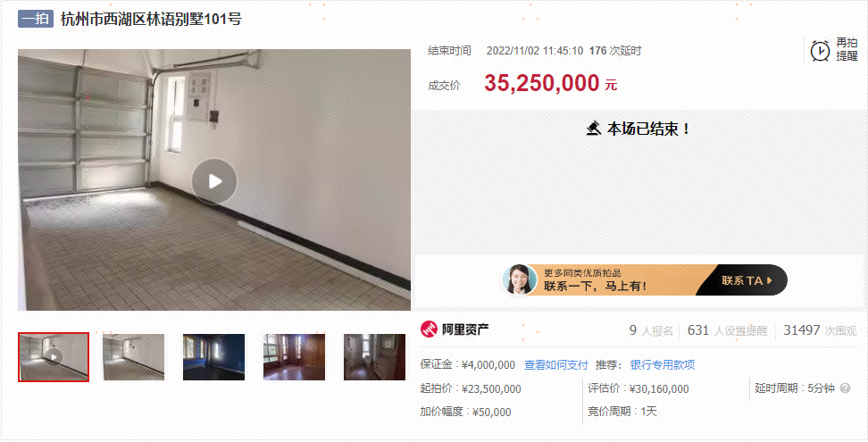Viewport: 868px width, 442px height.
Task: Open the 查看如何支付 link
Action: click(555, 365)
